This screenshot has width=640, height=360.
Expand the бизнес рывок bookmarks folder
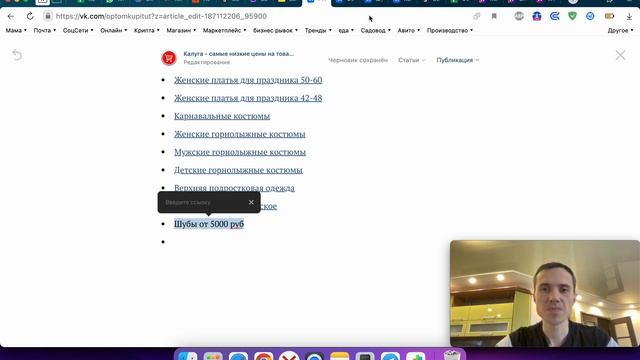click(275, 30)
